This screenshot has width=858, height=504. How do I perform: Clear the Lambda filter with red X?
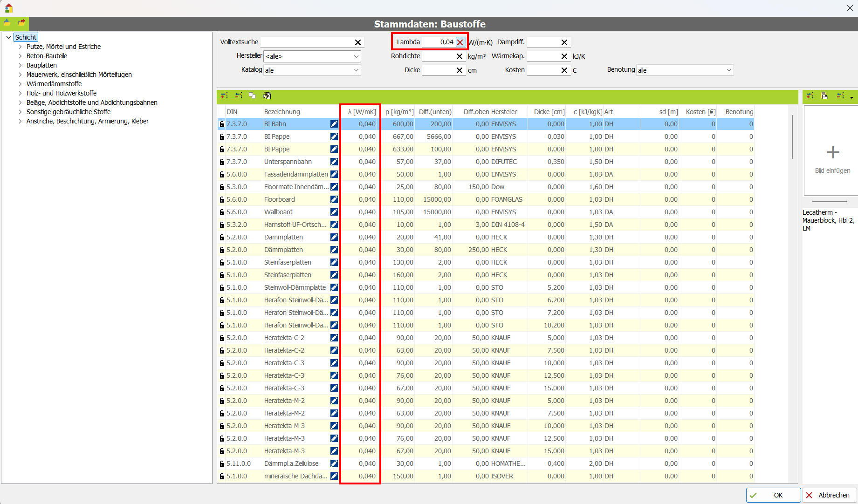[x=460, y=42]
